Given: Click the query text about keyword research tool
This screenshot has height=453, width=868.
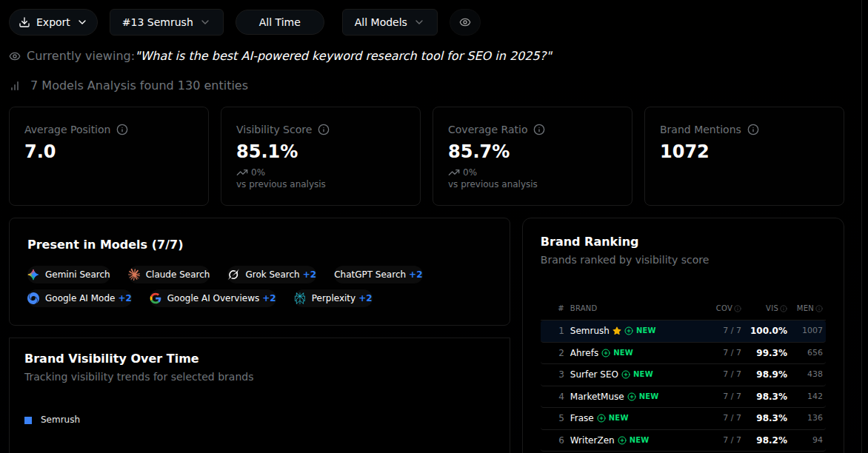Looking at the screenshot, I should (x=344, y=56).
